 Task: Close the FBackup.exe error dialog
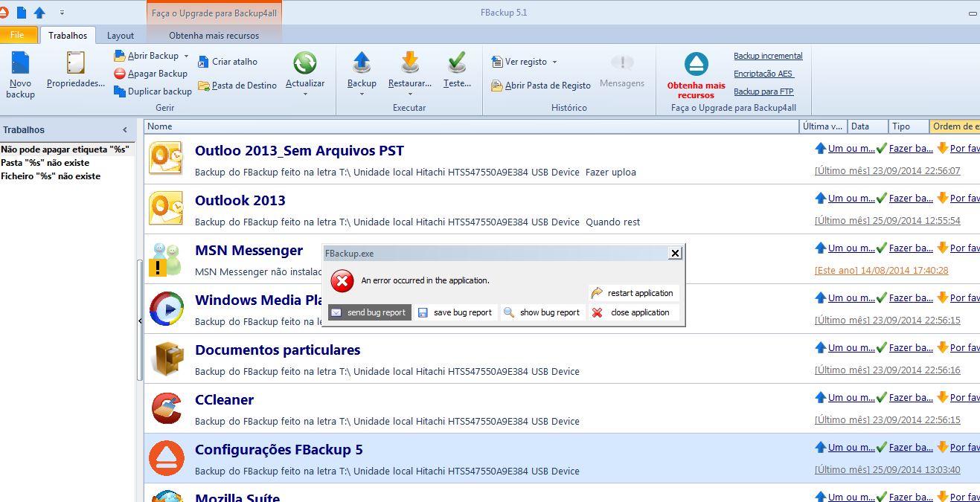tap(675, 254)
